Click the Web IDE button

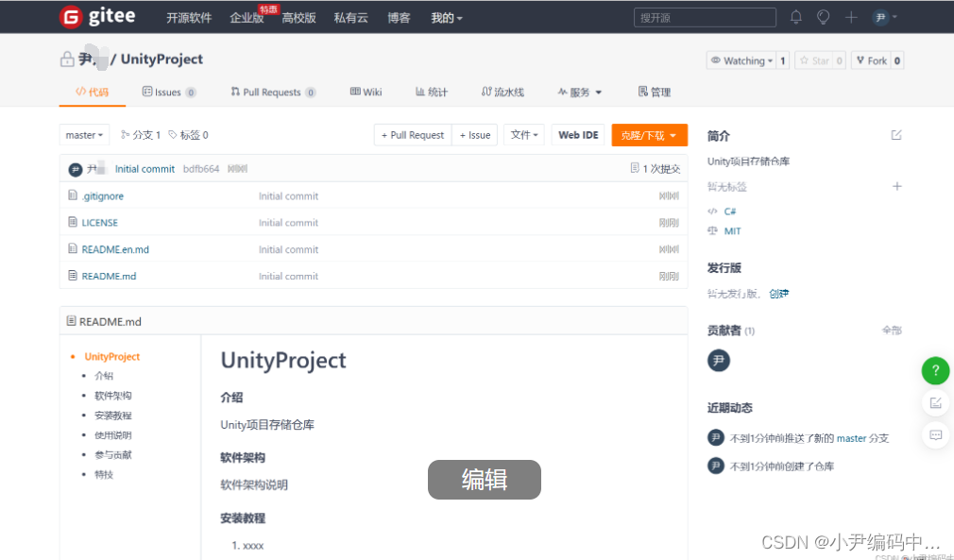click(577, 135)
